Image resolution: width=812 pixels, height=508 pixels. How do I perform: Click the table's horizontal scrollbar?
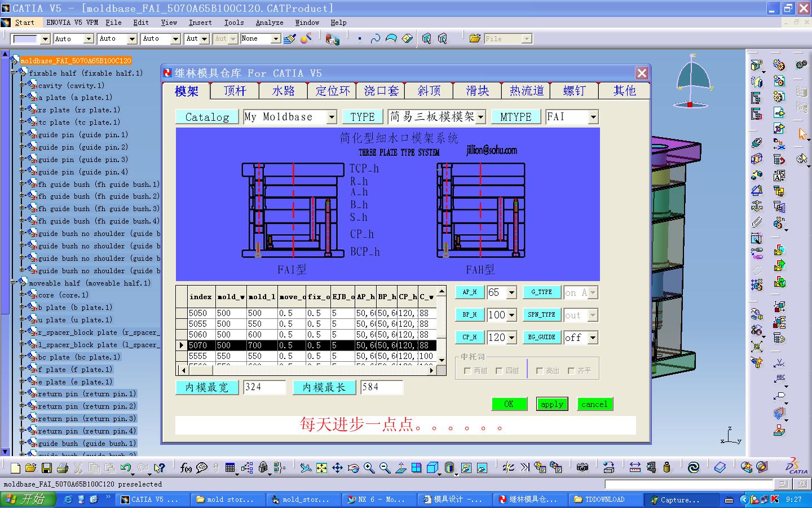coord(307,370)
